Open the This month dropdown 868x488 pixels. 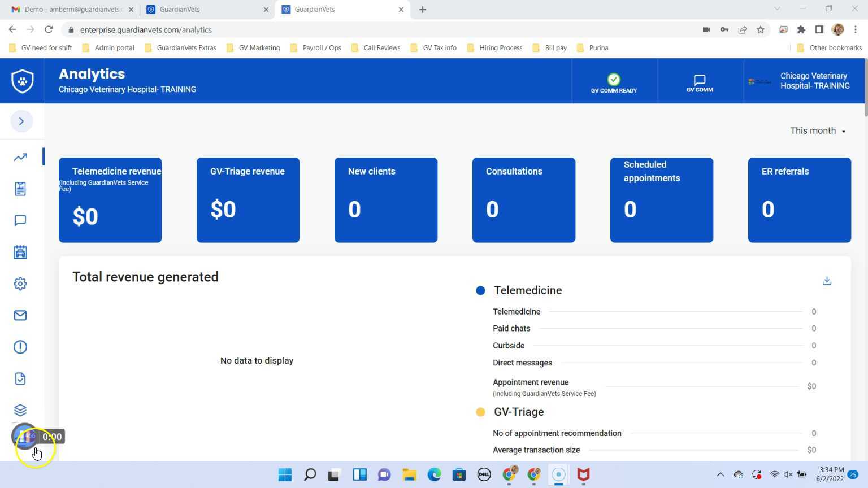(x=817, y=130)
